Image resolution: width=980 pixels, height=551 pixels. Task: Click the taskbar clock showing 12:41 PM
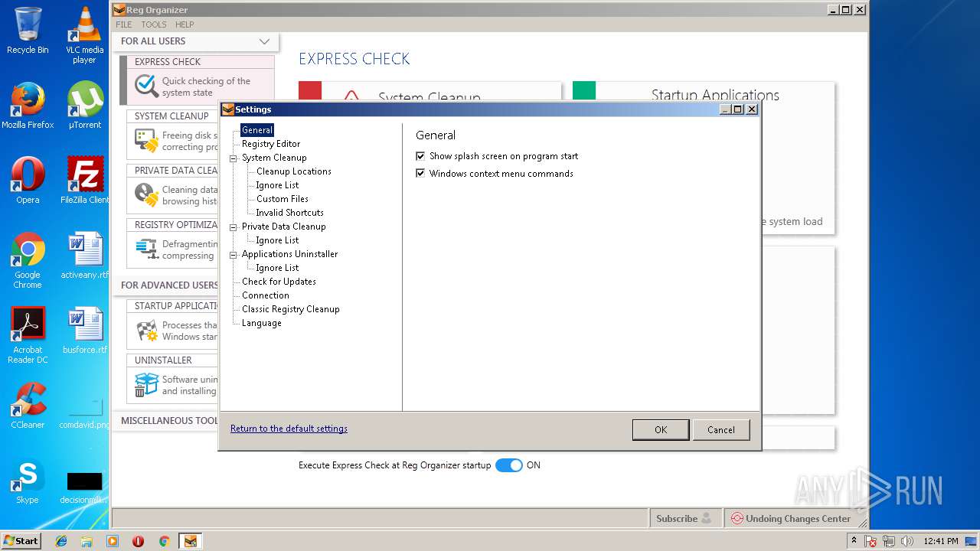click(941, 541)
